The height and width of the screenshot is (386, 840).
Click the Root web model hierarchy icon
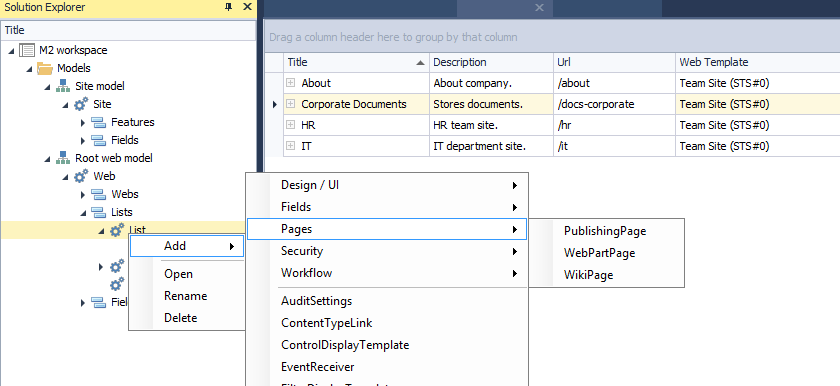tap(63, 158)
